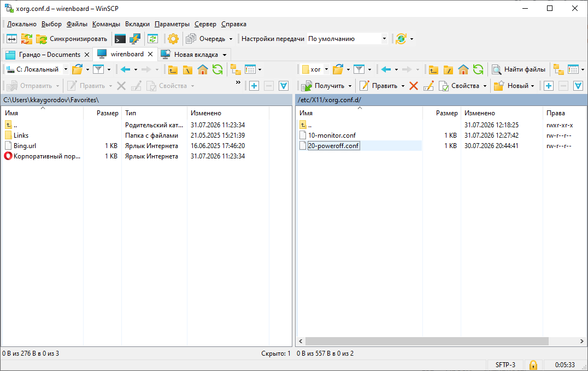The height and width of the screenshot is (371, 588).
Task: Open the Локально menu
Action: pyautogui.click(x=22, y=24)
